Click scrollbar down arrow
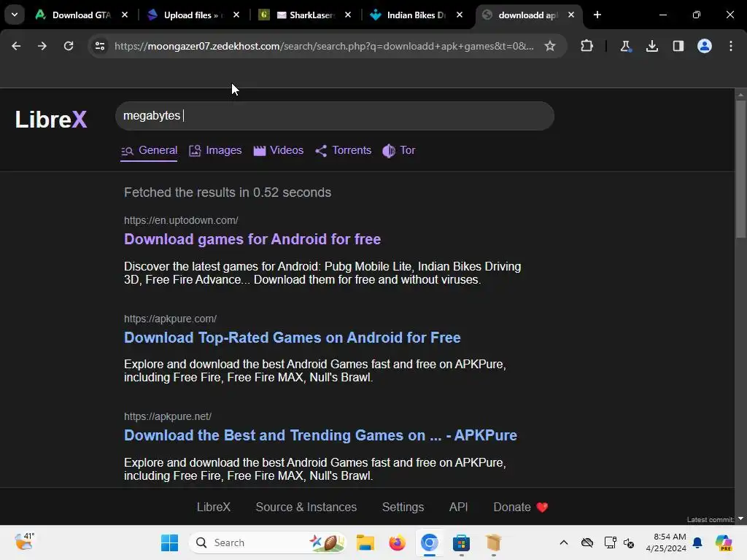Viewport: 747px width, 560px height. click(740, 518)
